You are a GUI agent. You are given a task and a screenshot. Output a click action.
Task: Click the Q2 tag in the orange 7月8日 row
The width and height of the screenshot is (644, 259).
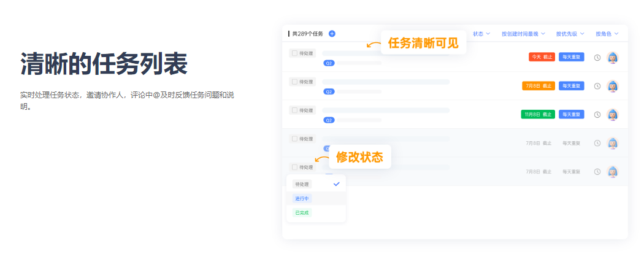(329, 91)
